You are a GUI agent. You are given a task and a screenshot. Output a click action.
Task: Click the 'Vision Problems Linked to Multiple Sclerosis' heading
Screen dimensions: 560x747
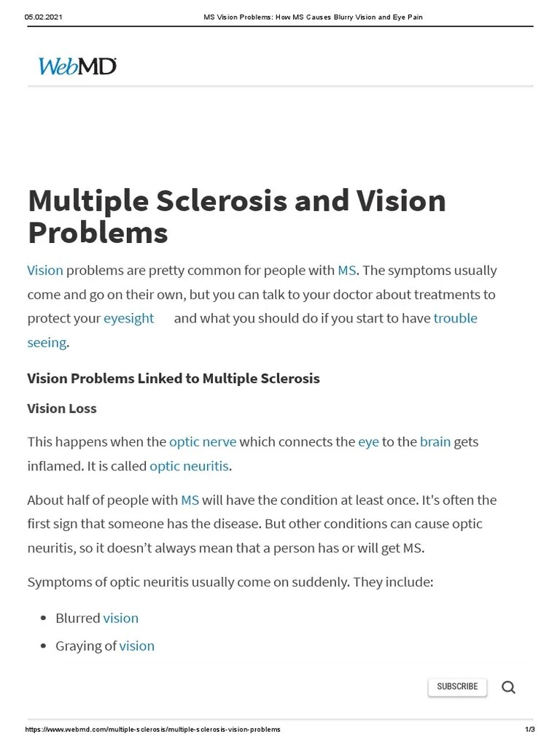174,378
